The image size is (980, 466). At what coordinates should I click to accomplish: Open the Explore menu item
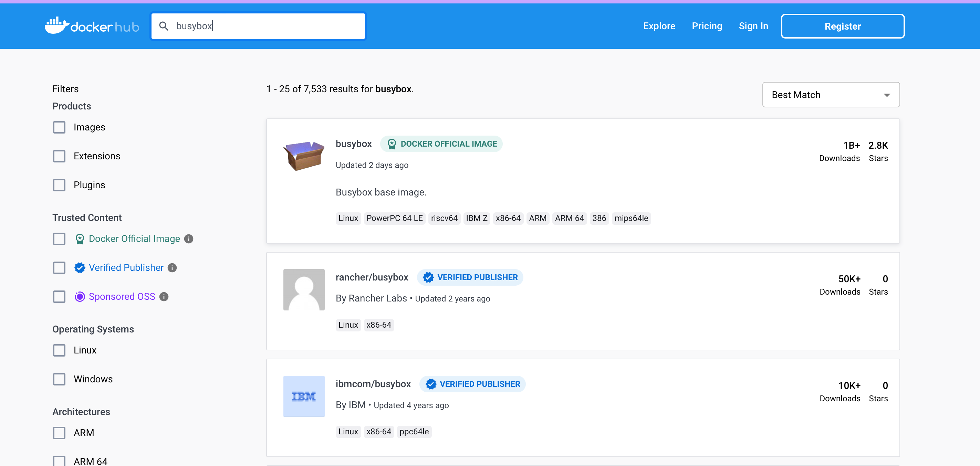coord(659,26)
